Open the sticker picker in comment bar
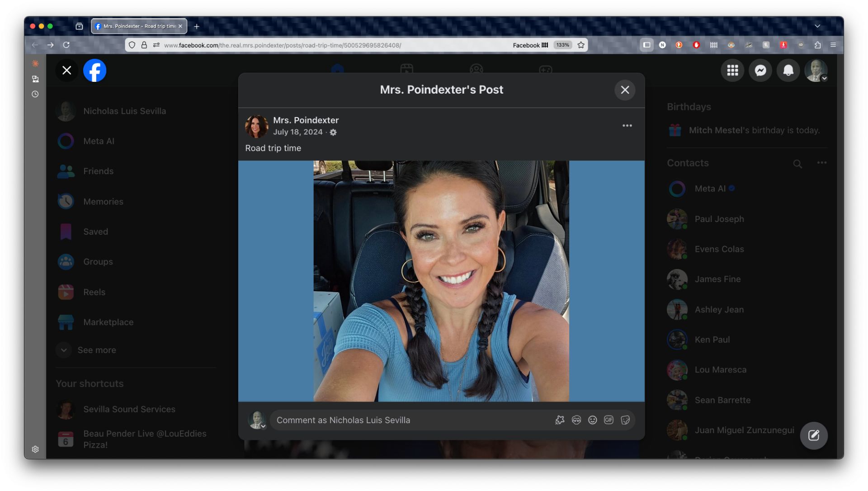This screenshot has height=491, width=868. click(625, 420)
